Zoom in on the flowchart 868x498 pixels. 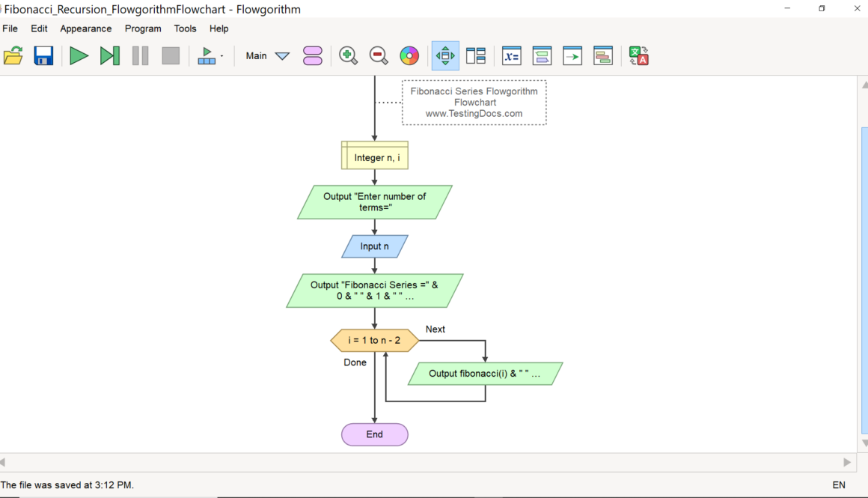click(x=348, y=56)
